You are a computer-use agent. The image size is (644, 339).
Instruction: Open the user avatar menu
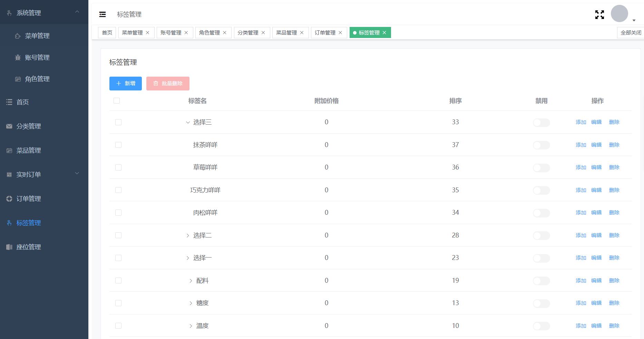tap(619, 13)
